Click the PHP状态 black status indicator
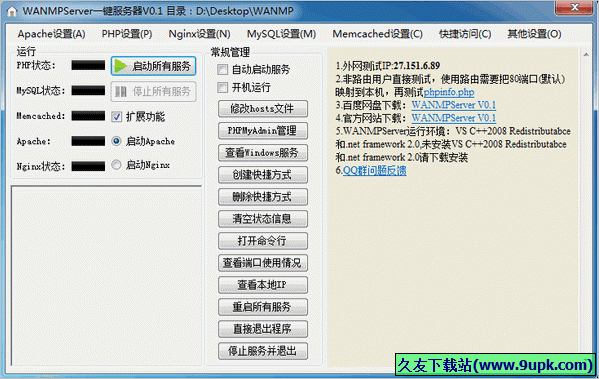 [88, 65]
